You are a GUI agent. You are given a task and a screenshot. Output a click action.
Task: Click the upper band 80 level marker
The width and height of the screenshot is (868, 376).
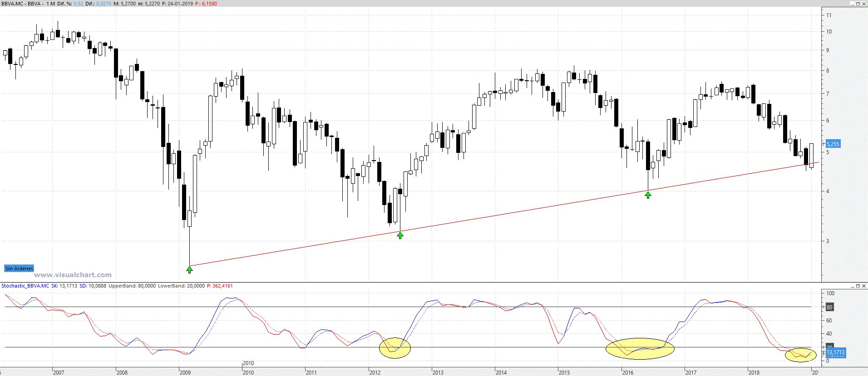coord(829,307)
